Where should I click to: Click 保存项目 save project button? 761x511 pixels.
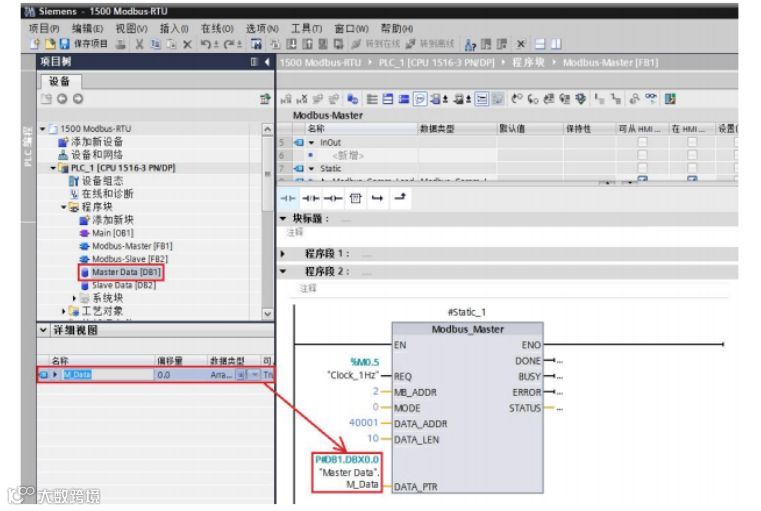pyautogui.click(x=83, y=44)
